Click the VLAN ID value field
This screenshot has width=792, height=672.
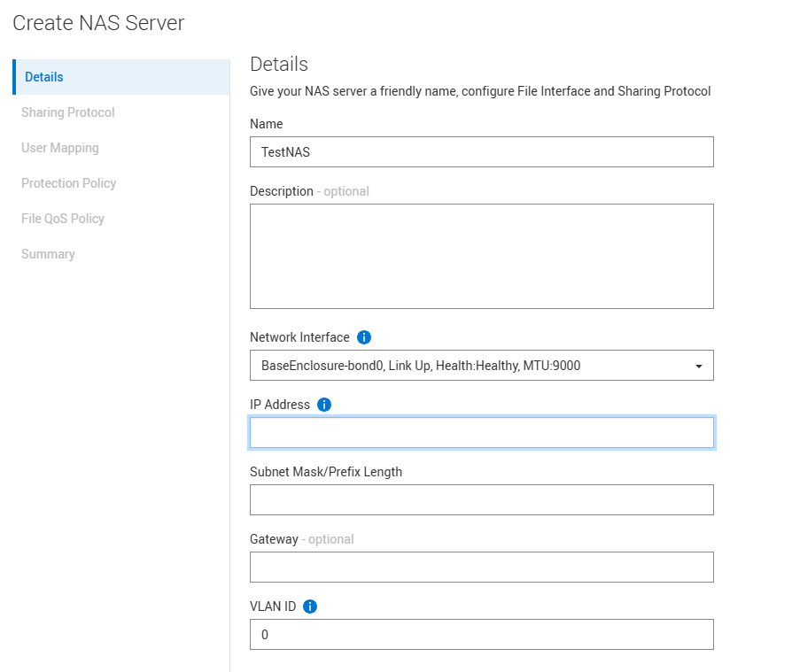pos(482,634)
